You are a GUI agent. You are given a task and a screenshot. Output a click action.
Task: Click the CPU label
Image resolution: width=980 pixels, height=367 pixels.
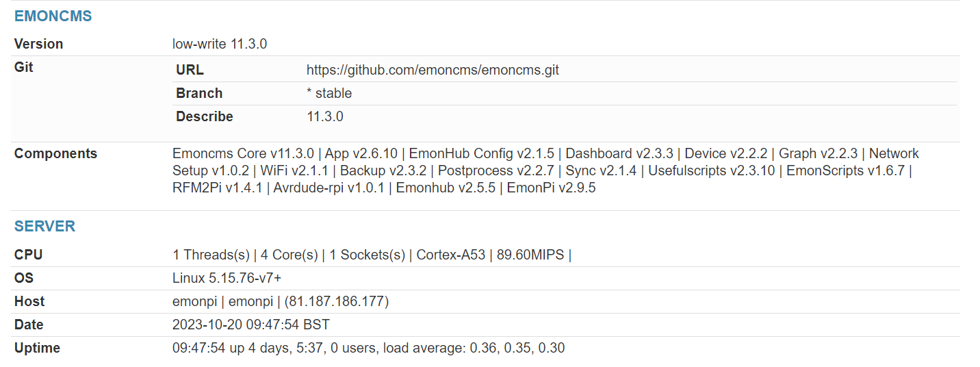tap(28, 255)
